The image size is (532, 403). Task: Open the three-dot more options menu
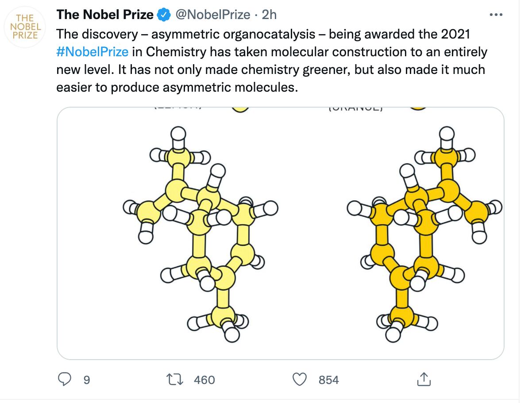[496, 15]
